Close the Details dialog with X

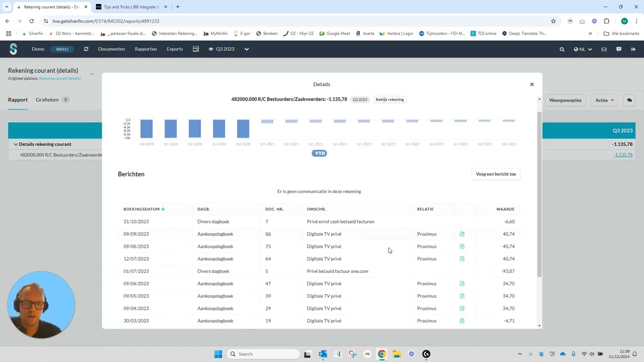tap(532, 84)
